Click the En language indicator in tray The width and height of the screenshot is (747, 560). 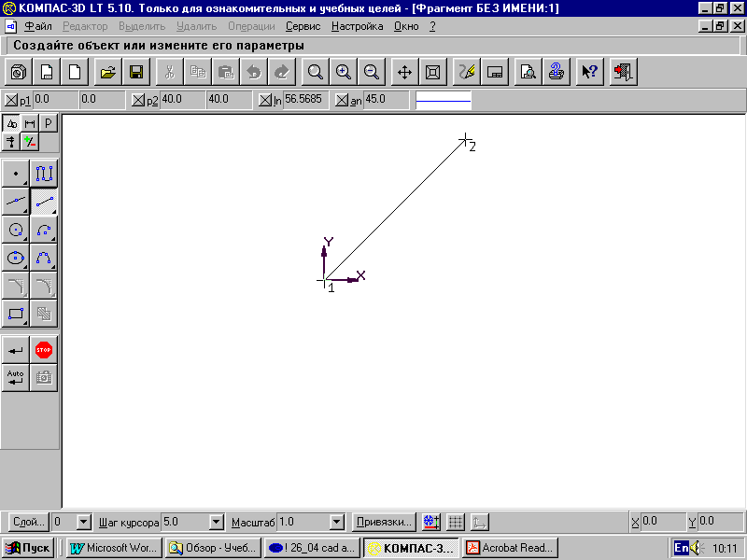click(x=682, y=548)
